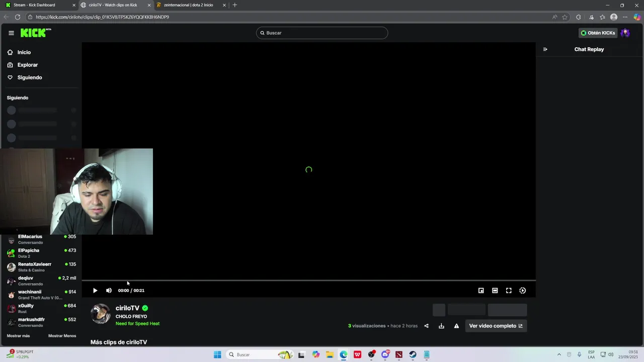Open browser extensions menu
Image resolution: width=644 pixels, height=362 pixels.
(578, 17)
